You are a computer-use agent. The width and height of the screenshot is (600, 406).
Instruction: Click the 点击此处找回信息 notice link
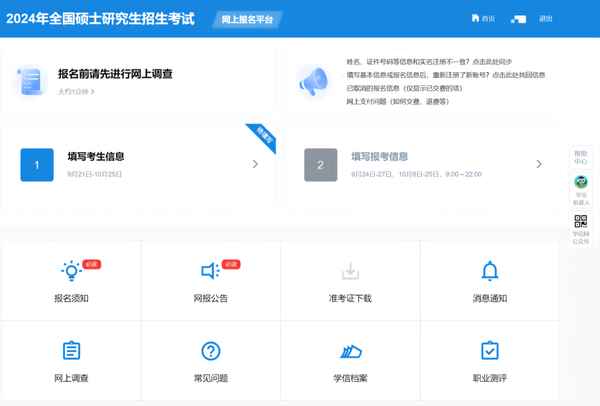[518, 75]
